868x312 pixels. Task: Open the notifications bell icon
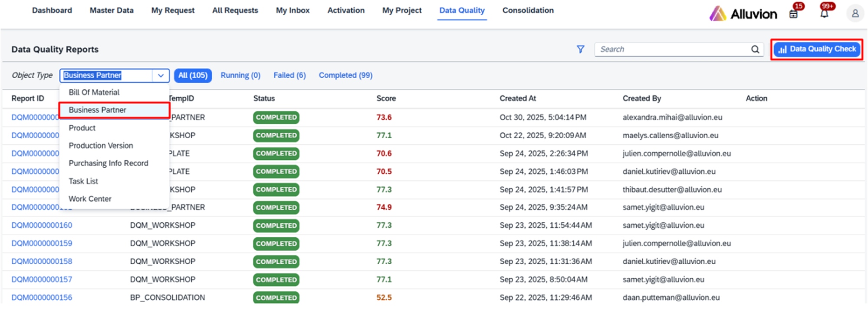[824, 14]
